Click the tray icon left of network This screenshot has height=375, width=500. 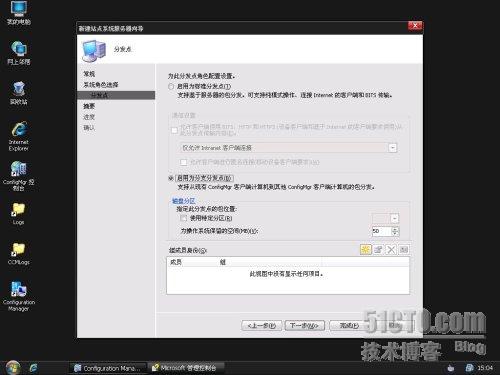click(x=451, y=368)
